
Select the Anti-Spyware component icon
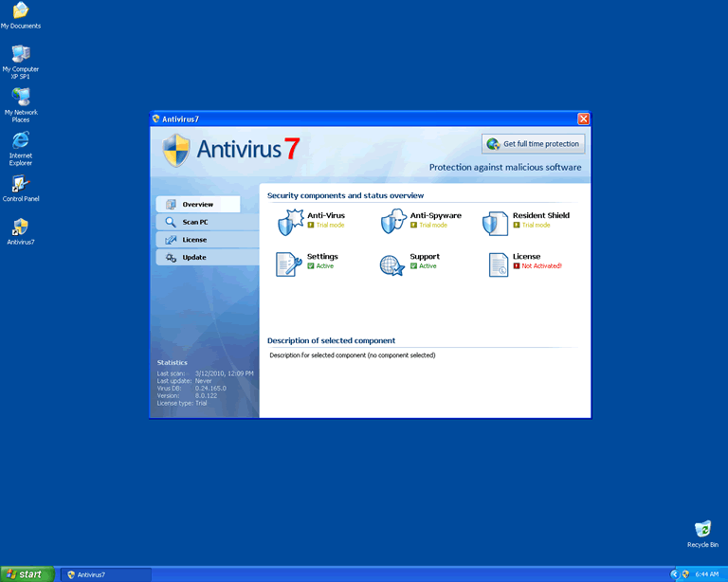[392, 223]
